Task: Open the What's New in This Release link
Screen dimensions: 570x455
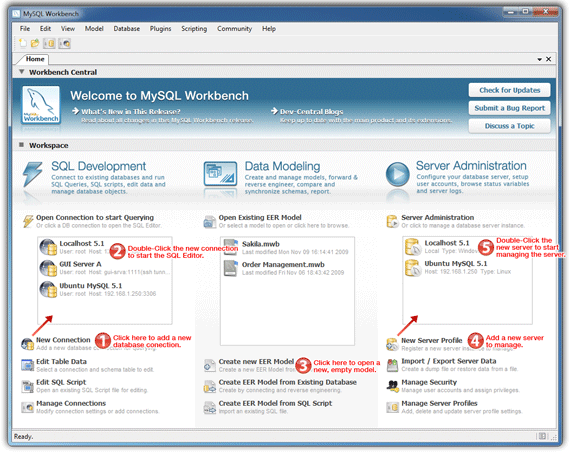Action: tap(131, 111)
